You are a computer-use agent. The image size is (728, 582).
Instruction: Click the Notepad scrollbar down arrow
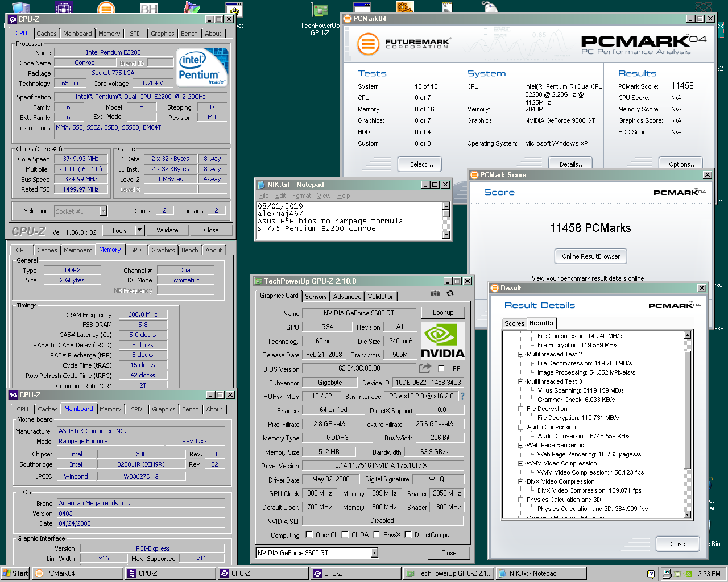[446, 235]
